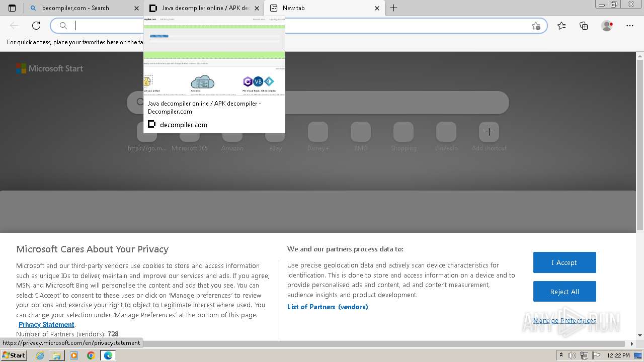Viewport: 644px width, 362px height.
Task: Open the media player taskbar icon
Action: click(x=74, y=355)
